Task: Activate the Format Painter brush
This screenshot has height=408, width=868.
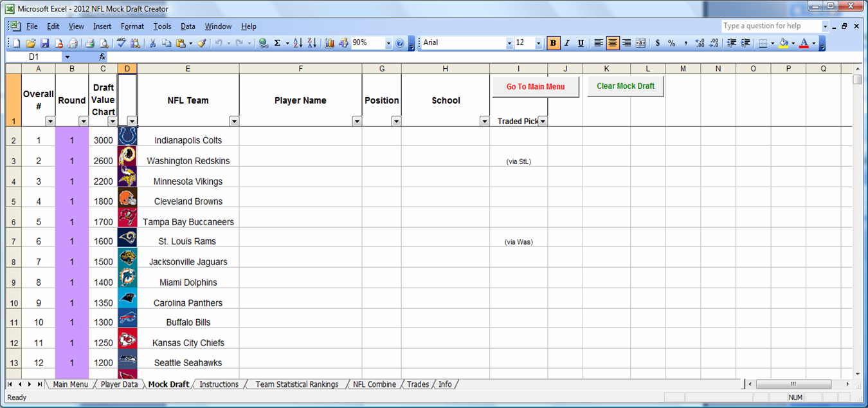Action: (202, 43)
